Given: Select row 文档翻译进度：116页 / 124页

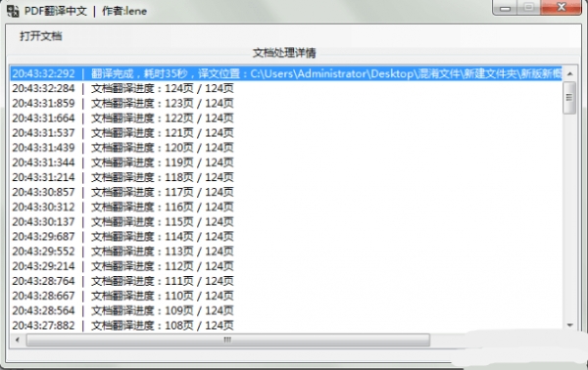Looking at the screenshot, I should pyautogui.click(x=286, y=207).
